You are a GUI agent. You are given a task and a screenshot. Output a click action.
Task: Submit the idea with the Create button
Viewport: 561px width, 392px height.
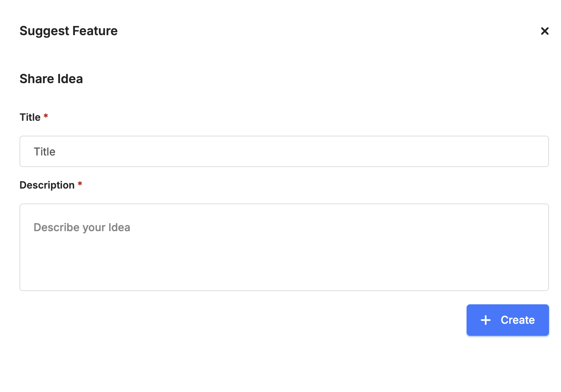pos(508,320)
